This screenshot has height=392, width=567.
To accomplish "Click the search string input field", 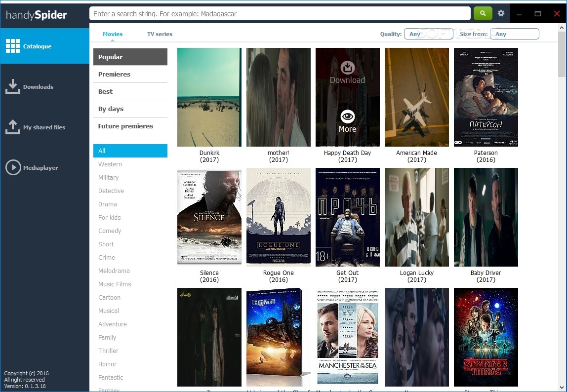I will pyautogui.click(x=280, y=14).
